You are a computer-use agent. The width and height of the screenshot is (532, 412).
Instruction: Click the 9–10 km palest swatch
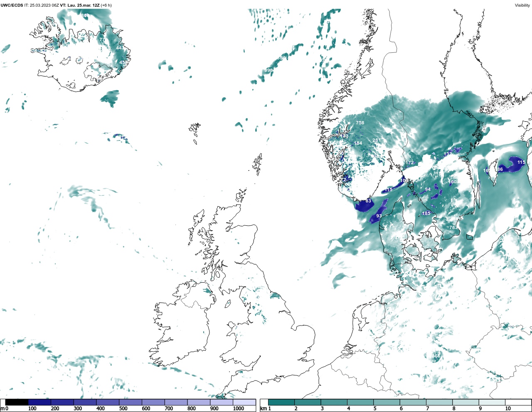click(492, 402)
